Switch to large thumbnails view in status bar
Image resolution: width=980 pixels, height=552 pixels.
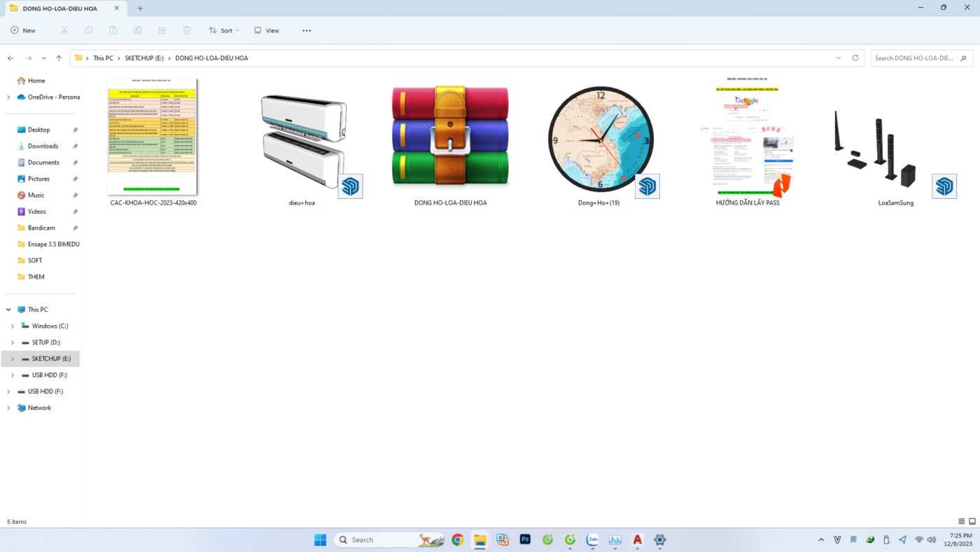point(972,521)
